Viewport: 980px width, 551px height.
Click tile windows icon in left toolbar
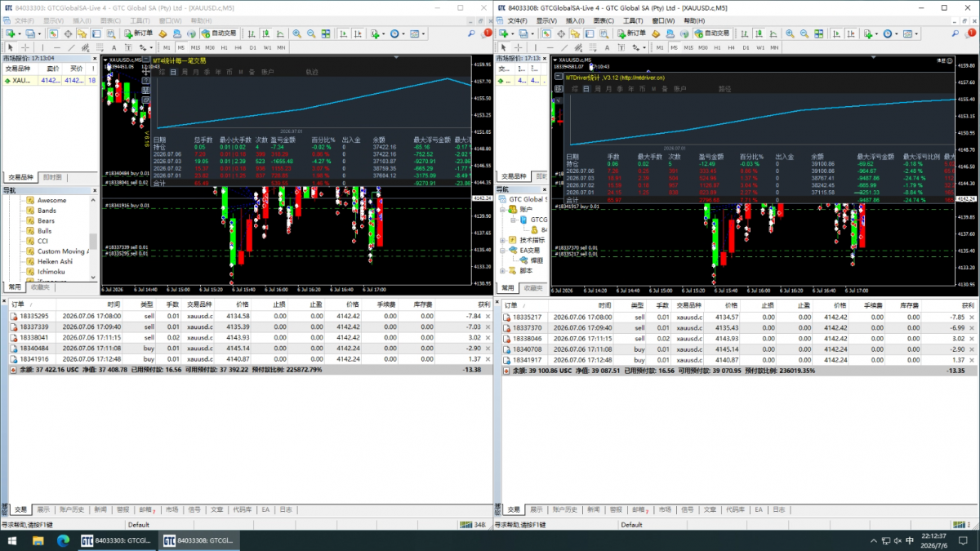point(325,33)
